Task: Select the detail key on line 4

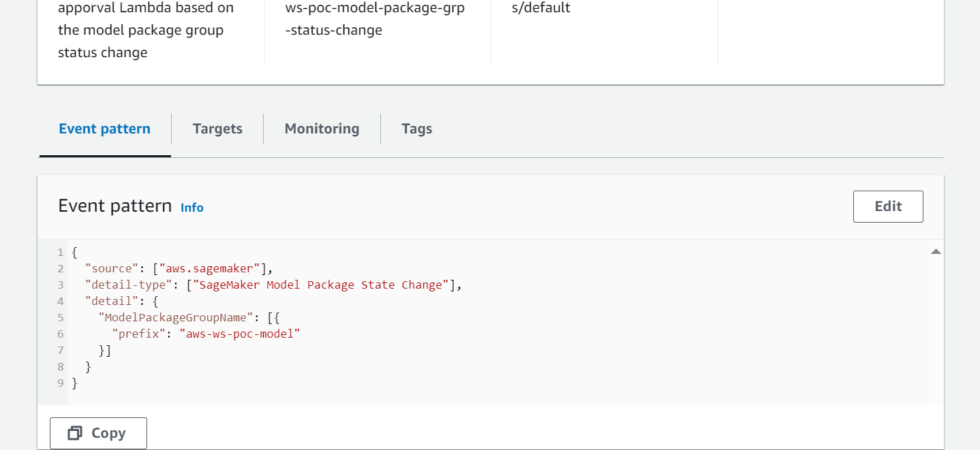Action: coord(112,301)
